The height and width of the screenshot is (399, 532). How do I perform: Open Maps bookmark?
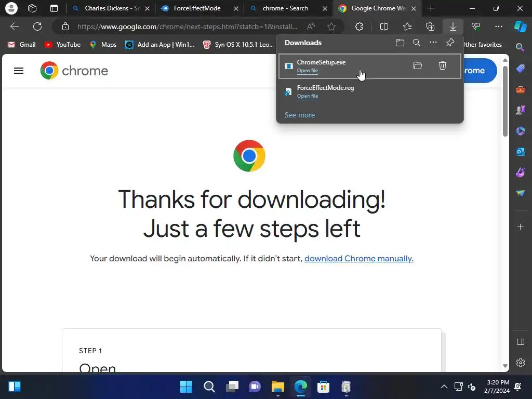click(x=103, y=45)
